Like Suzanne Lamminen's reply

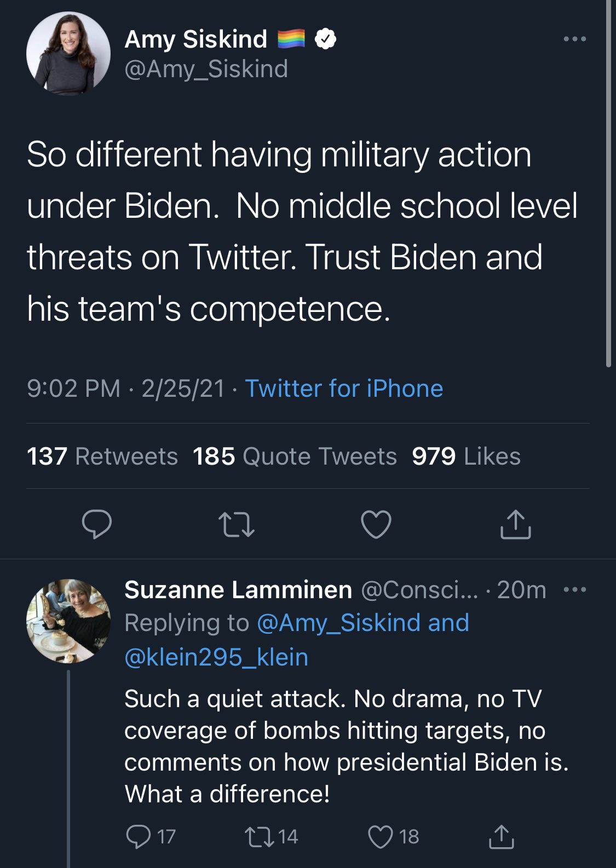pyautogui.click(x=381, y=836)
